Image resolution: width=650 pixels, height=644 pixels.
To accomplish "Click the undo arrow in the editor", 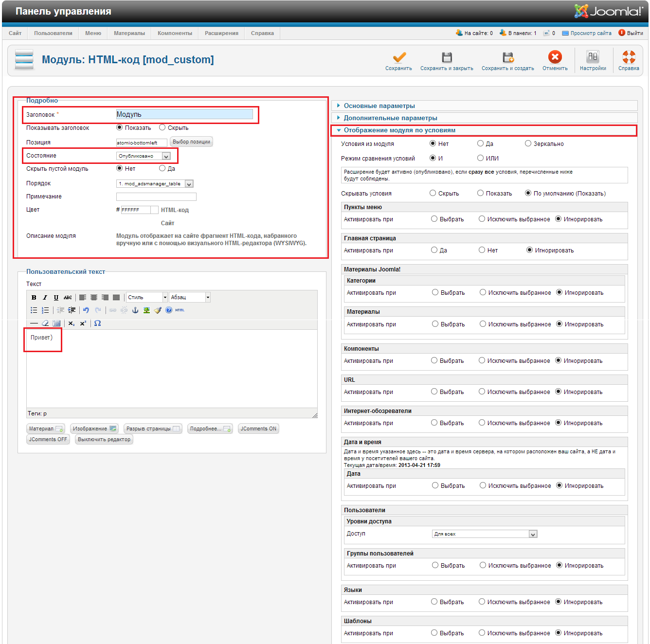I will pos(86,310).
